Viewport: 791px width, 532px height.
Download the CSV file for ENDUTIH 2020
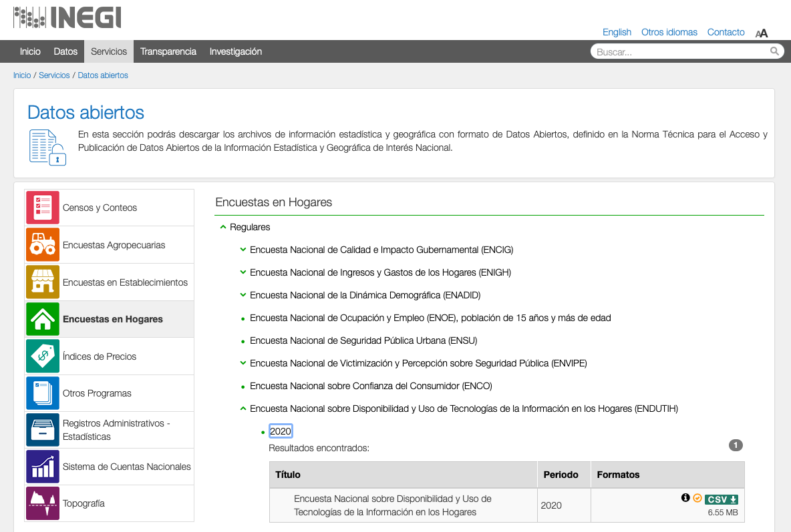(722, 499)
